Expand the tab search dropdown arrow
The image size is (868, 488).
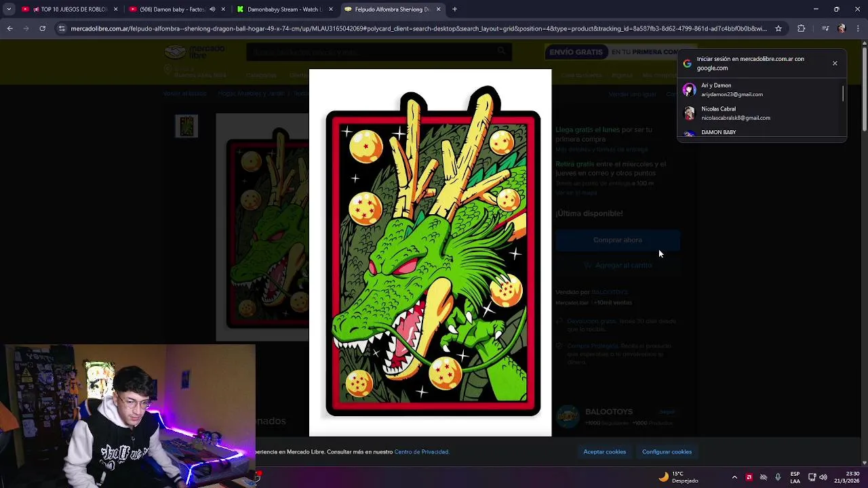(x=8, y=9)
